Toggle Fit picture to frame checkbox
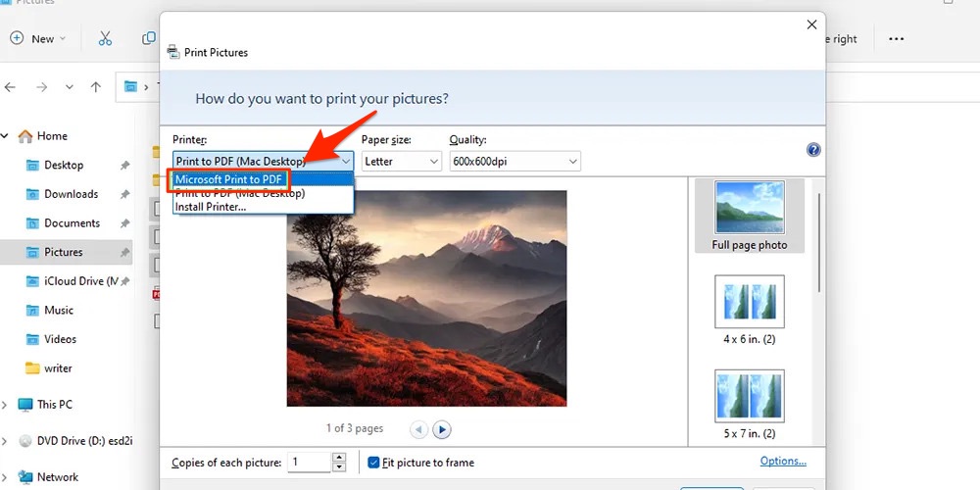This screenshot has width=980, height=490. pos(373,463)
